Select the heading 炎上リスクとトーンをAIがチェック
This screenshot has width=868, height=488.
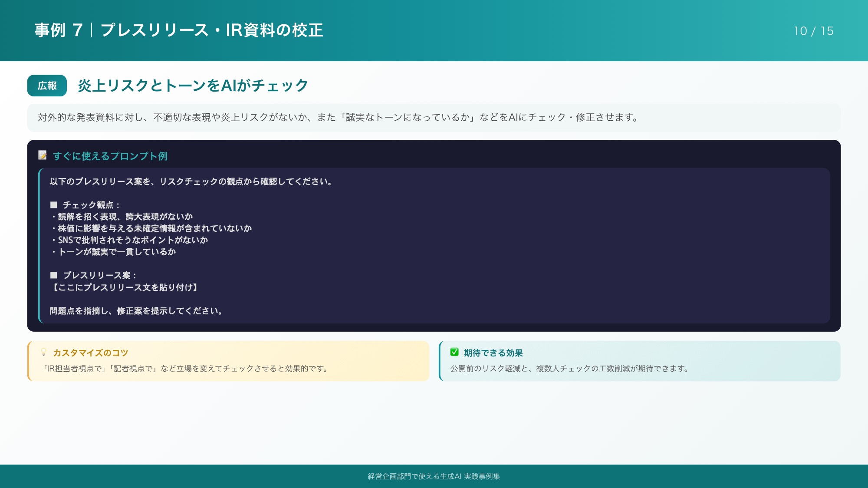[193, 86]
